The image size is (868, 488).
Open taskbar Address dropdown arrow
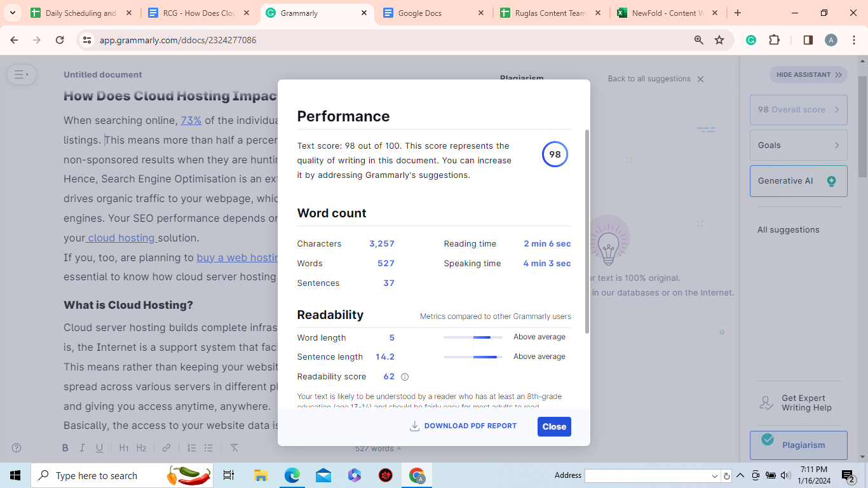point(715,476)
